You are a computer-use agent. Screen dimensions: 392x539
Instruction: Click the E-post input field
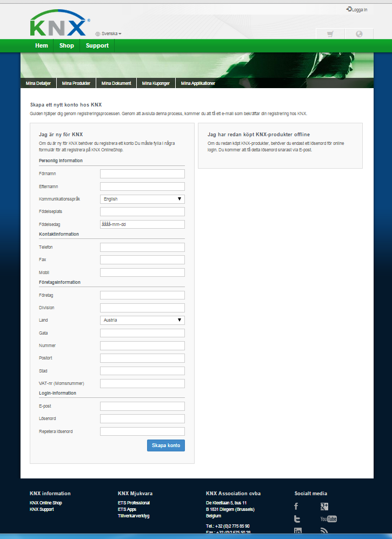142,406
